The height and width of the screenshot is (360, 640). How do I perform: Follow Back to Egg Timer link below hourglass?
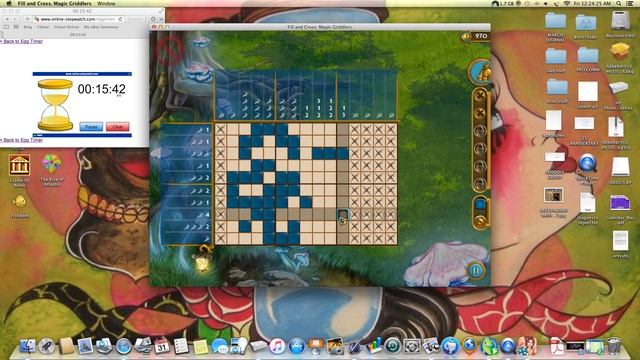coord(22,140)
